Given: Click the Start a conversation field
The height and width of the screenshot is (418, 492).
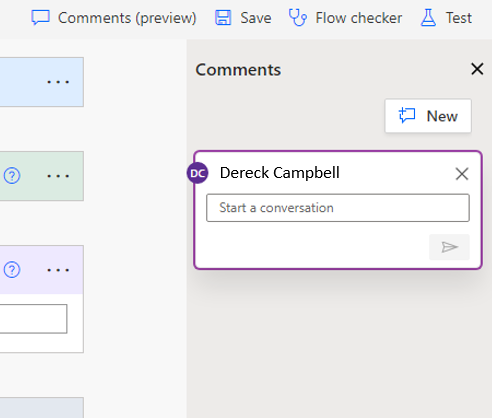Looking at the screenshot, I should (338, 208).
